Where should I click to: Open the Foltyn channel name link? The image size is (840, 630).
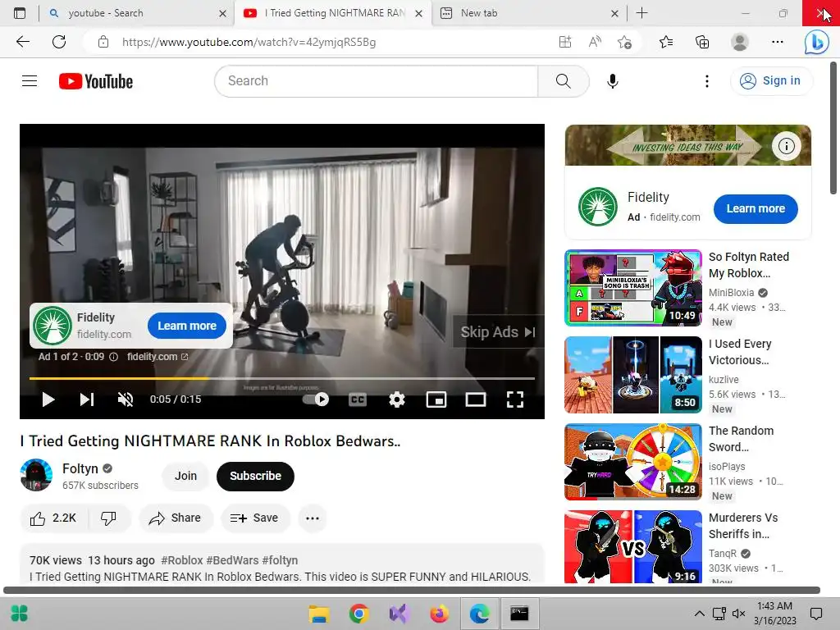tap(80, 468)
